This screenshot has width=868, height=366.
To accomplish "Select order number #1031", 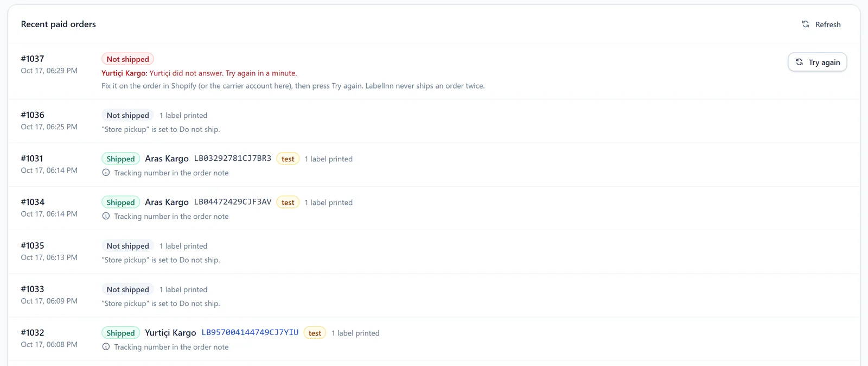I will [32, 159].
